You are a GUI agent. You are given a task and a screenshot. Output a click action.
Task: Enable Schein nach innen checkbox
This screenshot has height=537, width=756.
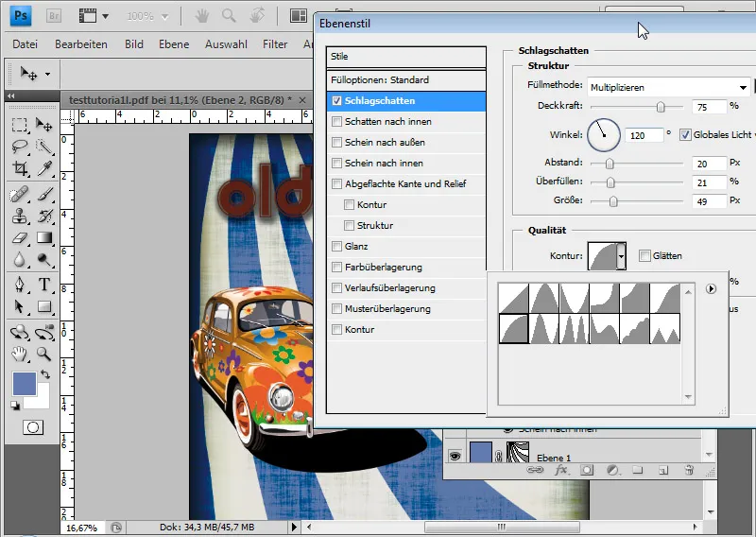pos(336,163)
